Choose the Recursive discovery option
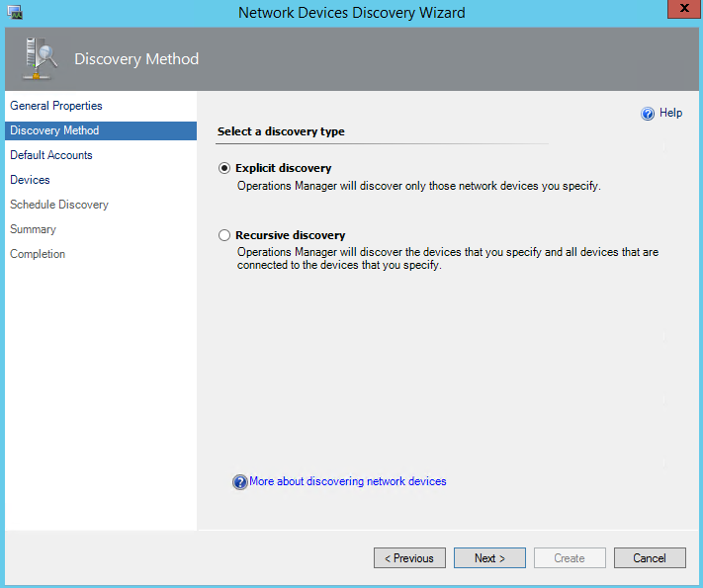703x588 pixels. (x=224, y=235)
